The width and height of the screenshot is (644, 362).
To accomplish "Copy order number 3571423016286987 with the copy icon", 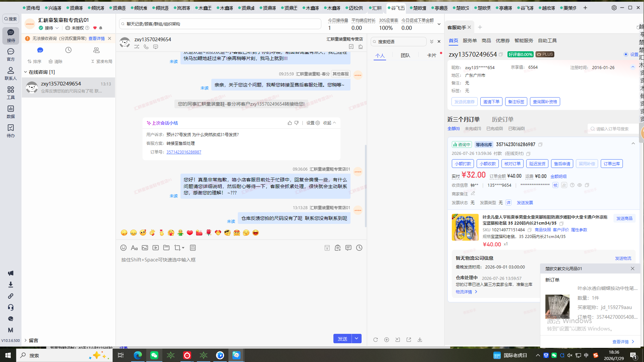I will pos(540,144).
